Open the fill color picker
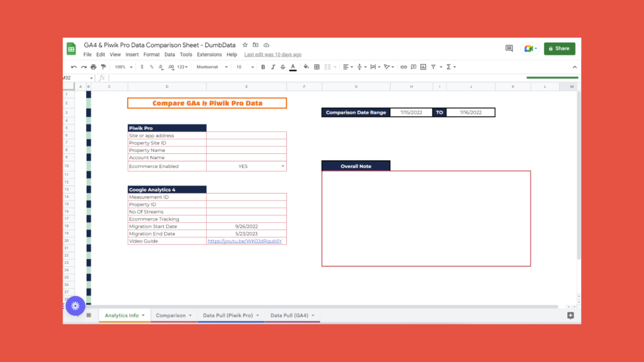This screenshot has width=644, height=362. (306, 67)
